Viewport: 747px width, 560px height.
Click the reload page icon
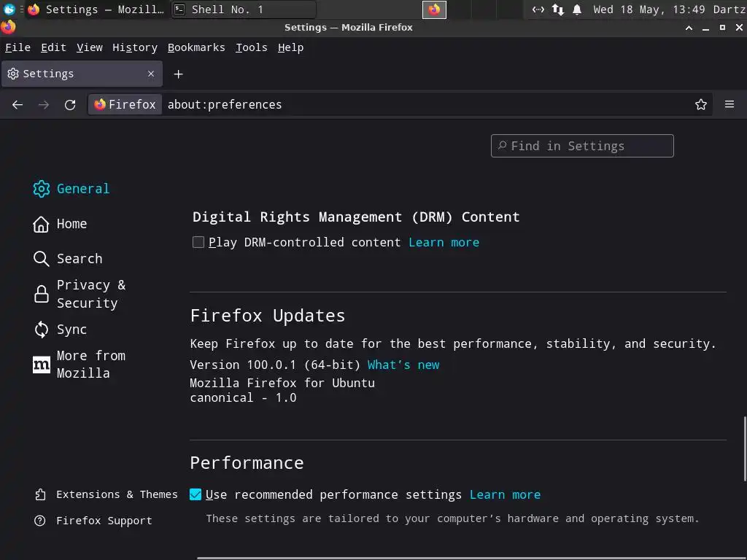coord(70,104)
